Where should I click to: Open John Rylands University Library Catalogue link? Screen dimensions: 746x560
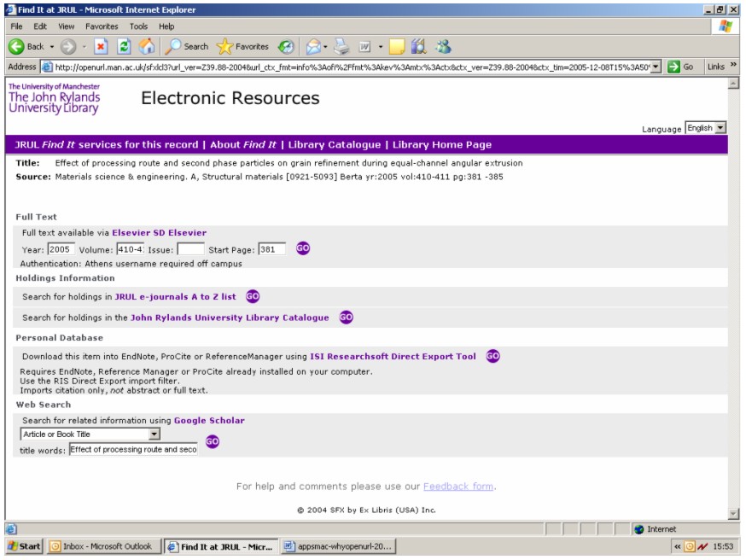click(x=230, y=318)
